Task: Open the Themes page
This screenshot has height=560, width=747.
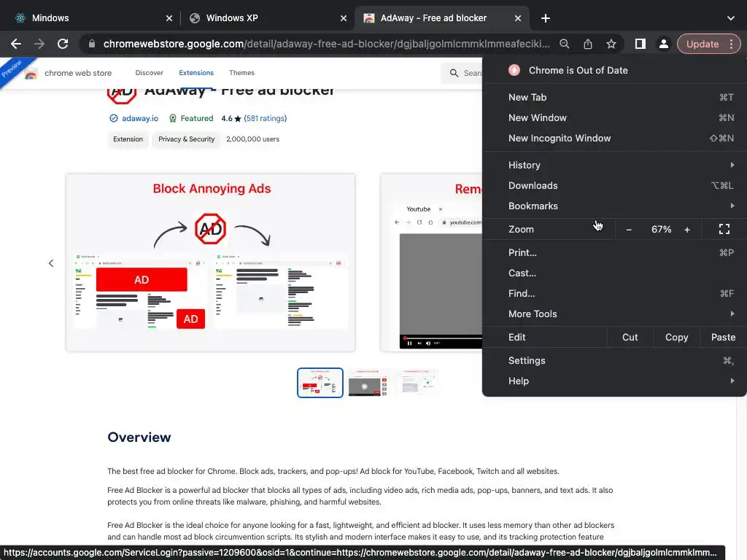Action: coord(241,73)
